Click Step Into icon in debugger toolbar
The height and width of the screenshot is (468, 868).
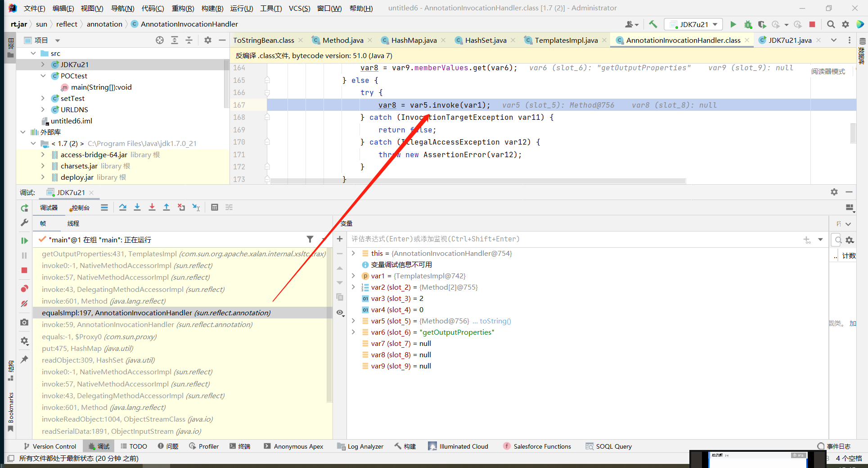pyautogui.click(x=137, y=207)
